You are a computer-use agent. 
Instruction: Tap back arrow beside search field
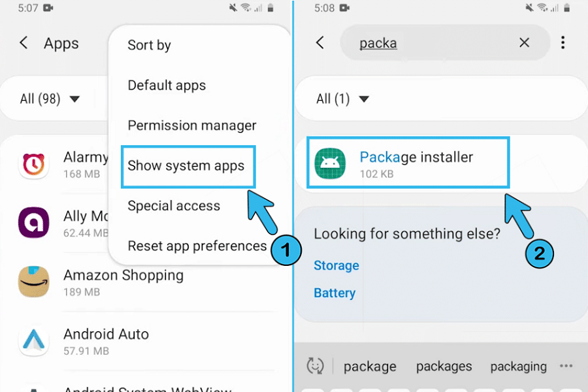(x=320, y=43)
